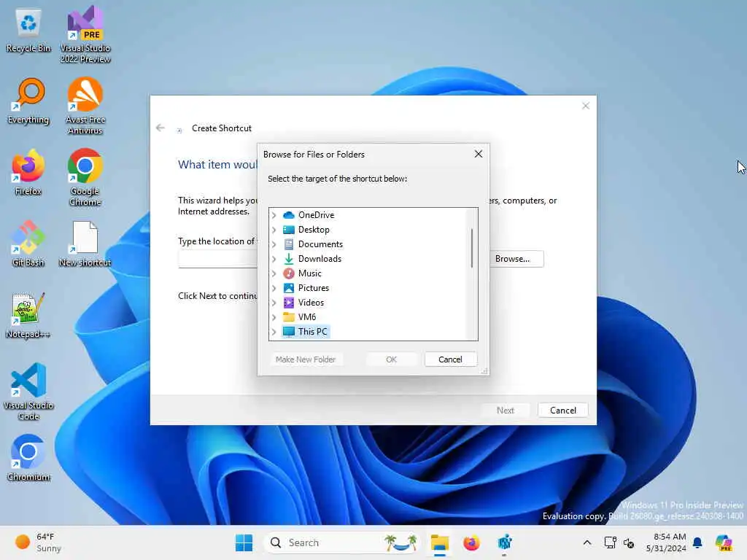Click Next in Create Shortcut wizard
The width and height of the screenshot is (747, 560).
pos(506,410)
